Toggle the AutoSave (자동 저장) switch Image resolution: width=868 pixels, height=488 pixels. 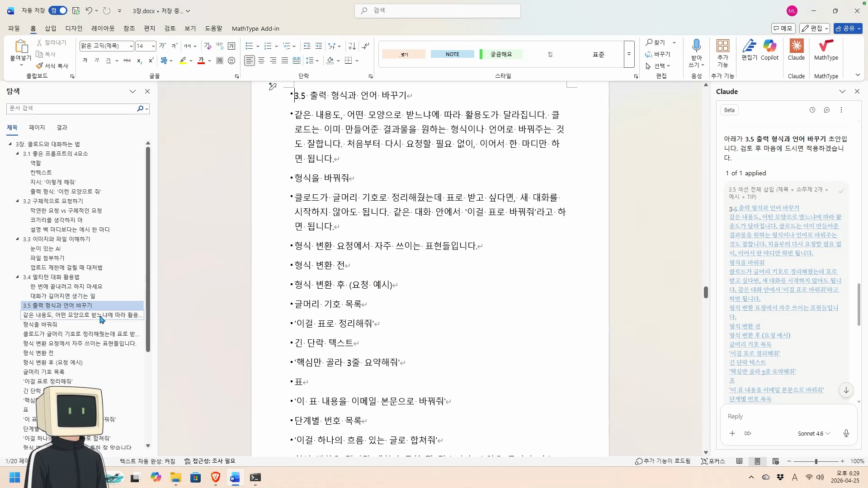[58, 11]
